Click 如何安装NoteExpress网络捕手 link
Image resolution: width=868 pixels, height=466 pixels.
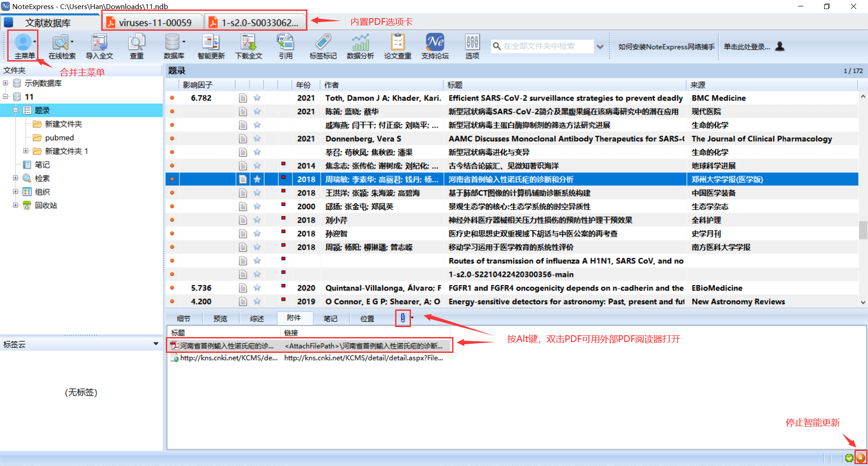coord(666,47)
